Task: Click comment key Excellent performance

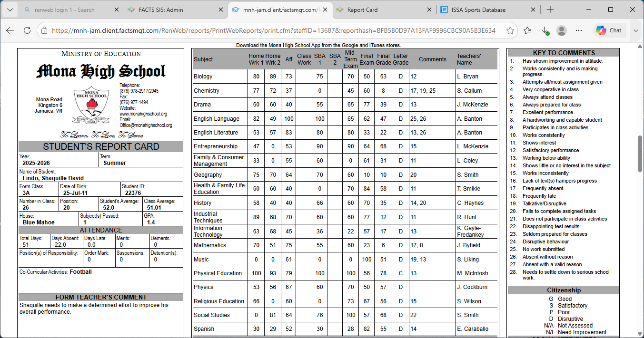Action: point(547,113)
